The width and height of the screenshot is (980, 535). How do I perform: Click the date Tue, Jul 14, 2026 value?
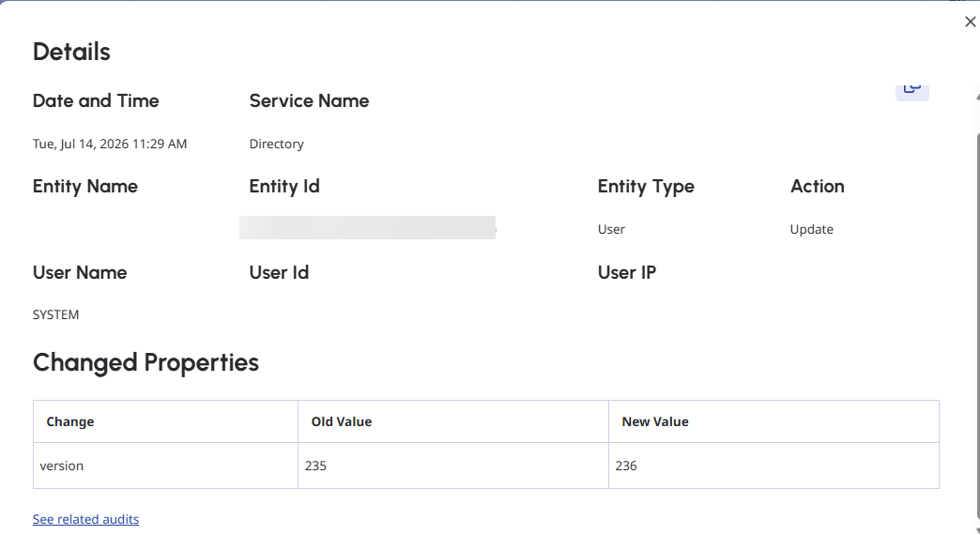coord(110,144)
